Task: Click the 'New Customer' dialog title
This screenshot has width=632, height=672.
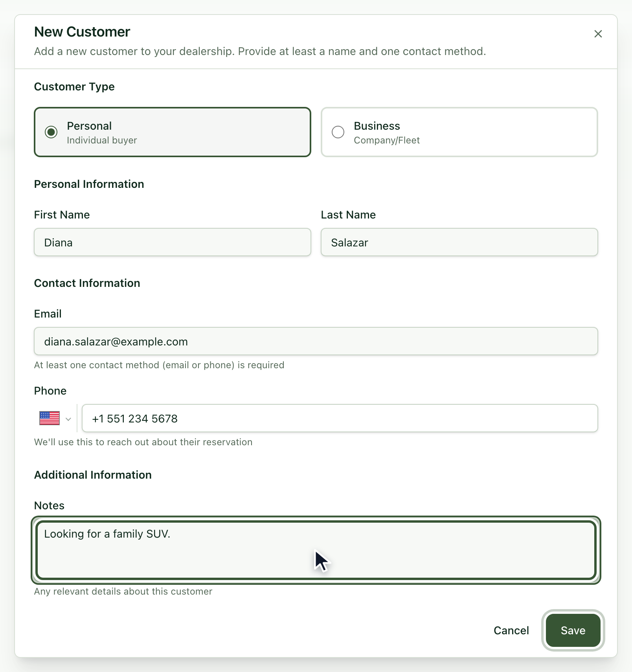Action: click(82, 32)
